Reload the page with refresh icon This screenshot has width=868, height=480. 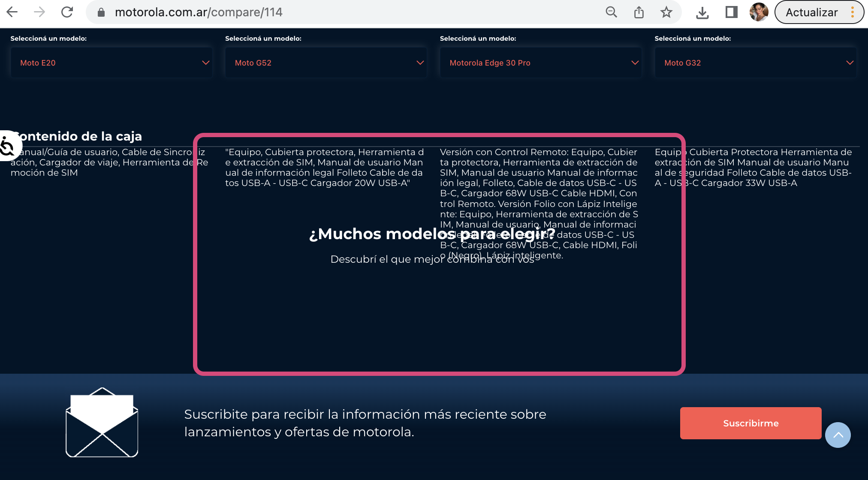67,12
